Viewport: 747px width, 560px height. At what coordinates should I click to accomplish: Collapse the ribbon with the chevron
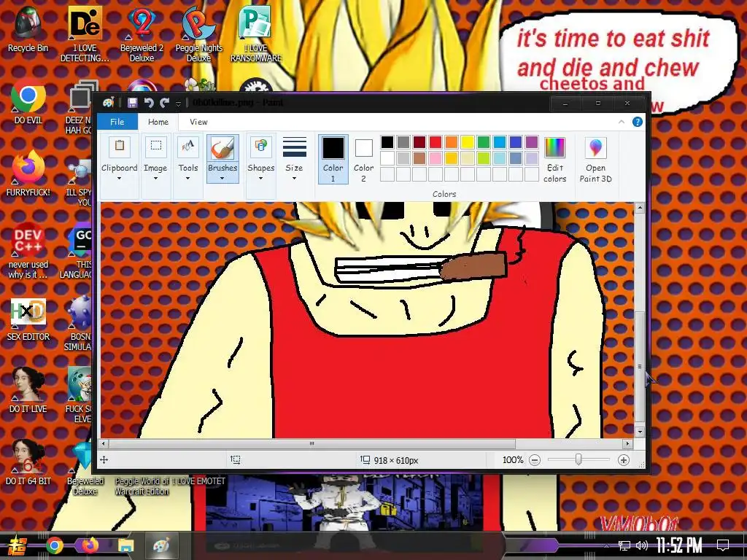coord(622,122)
